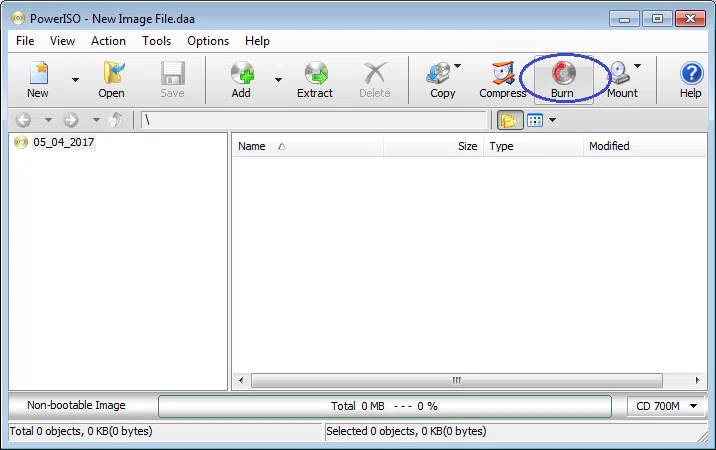Click the Copy disc toolbar icon

438,73
